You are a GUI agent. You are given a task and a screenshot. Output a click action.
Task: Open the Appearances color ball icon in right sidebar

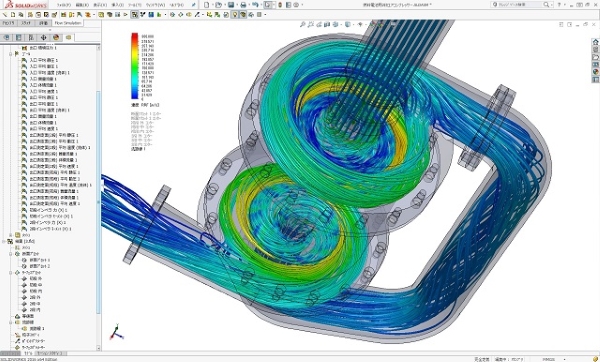click(x=595, y=72)
